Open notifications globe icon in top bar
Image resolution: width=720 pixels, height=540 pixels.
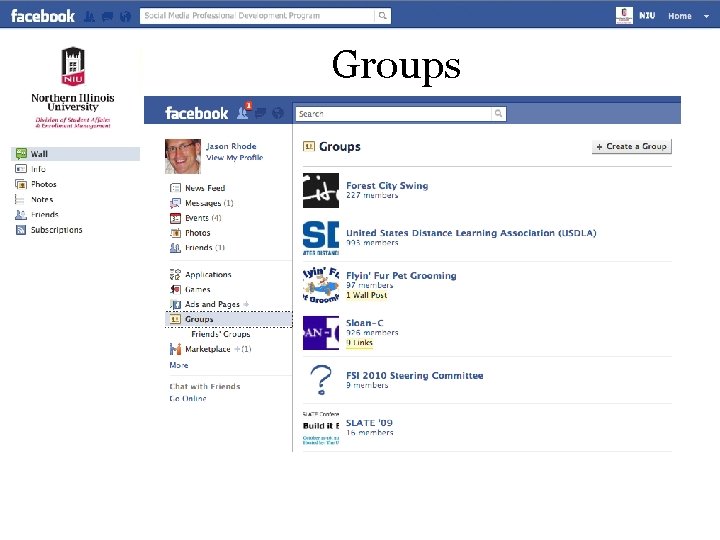[125, 17]
